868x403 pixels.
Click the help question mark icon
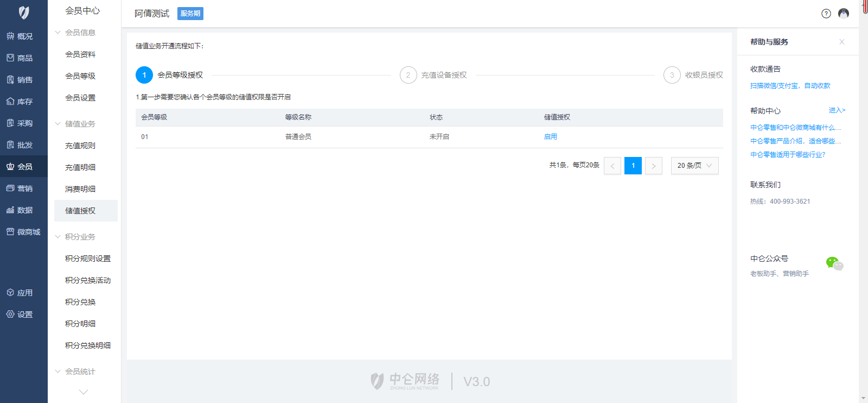pyautogui.click(x=826, y=14)
